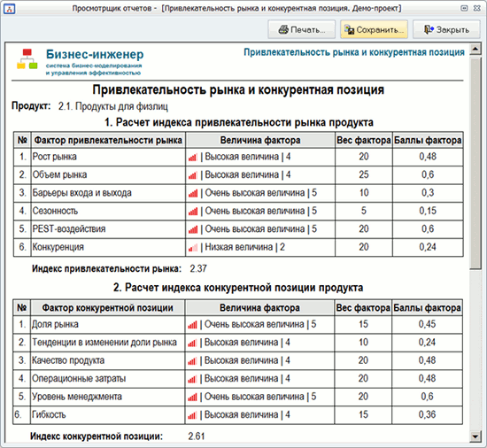Click the market attractiveness index value 2.37
487x448 pixels.
click(198, 268)
